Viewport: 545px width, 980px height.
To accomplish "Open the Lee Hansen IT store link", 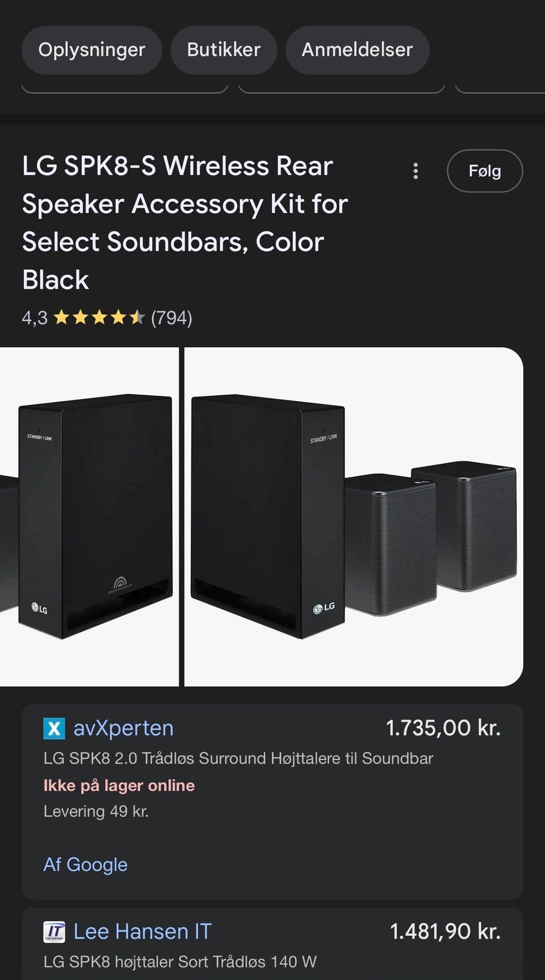I will [142, 932].
